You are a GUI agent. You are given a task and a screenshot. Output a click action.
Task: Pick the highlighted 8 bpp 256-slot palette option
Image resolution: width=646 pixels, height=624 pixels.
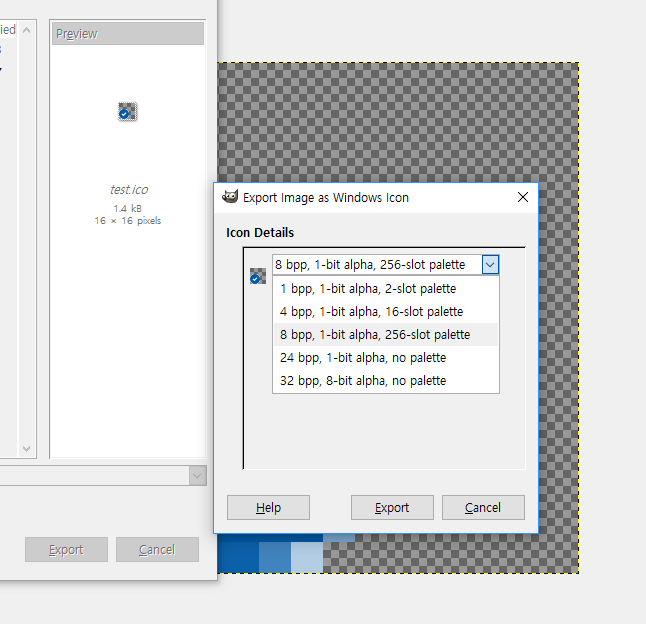point(375,335)
